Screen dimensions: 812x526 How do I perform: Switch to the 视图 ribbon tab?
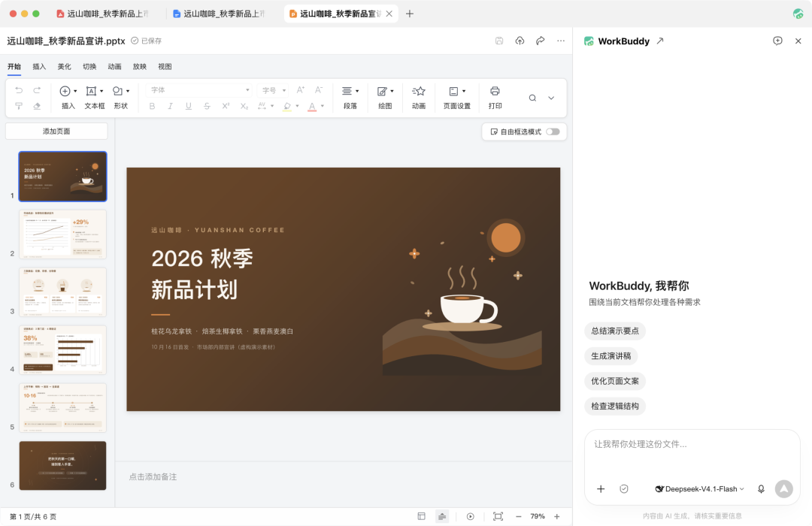point(165,66)
